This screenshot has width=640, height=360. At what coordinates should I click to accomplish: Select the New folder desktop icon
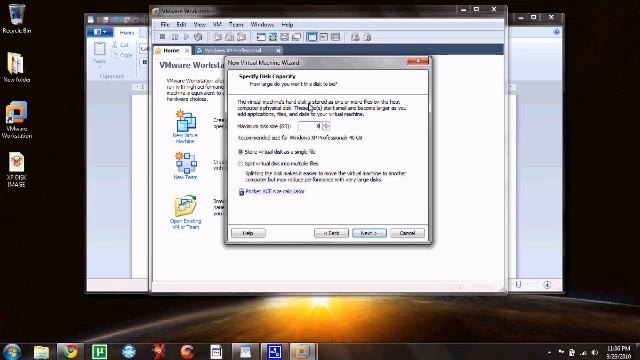click(x=16, y=67)
